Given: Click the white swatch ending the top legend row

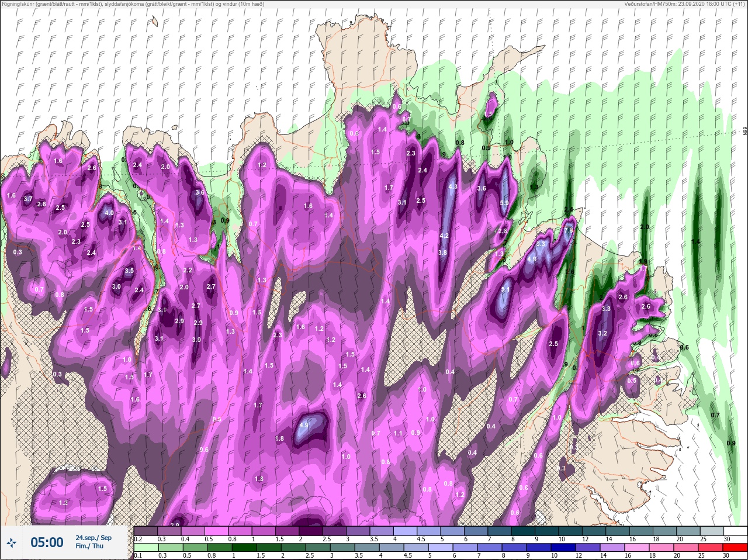Looking at the screenshot, I should (736, 531).
